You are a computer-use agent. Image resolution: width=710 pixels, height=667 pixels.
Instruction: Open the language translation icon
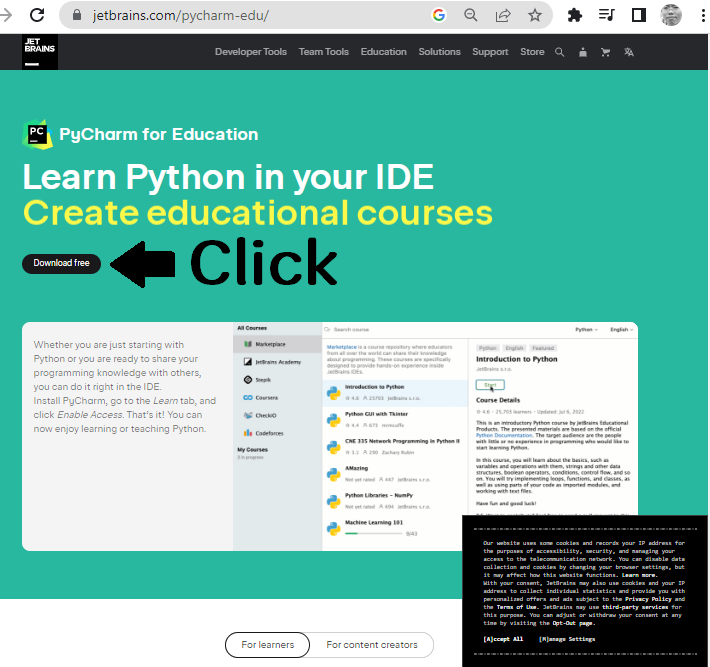[629, 52]
